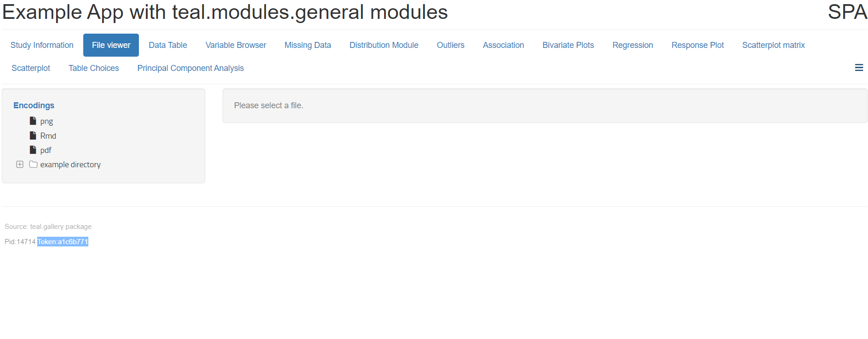Switch to the Scatterplot matrix tab

click(x=773, y=45)
